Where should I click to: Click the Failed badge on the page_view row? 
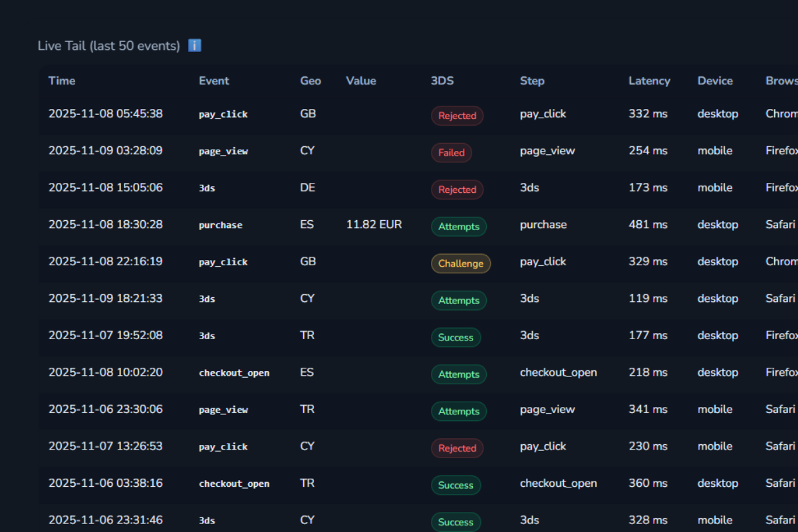(452, 152)
